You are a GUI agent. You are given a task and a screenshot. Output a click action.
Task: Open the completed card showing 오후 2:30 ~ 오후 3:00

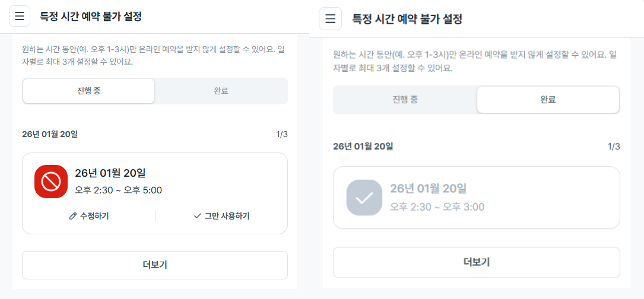click(x=476, y=198)
